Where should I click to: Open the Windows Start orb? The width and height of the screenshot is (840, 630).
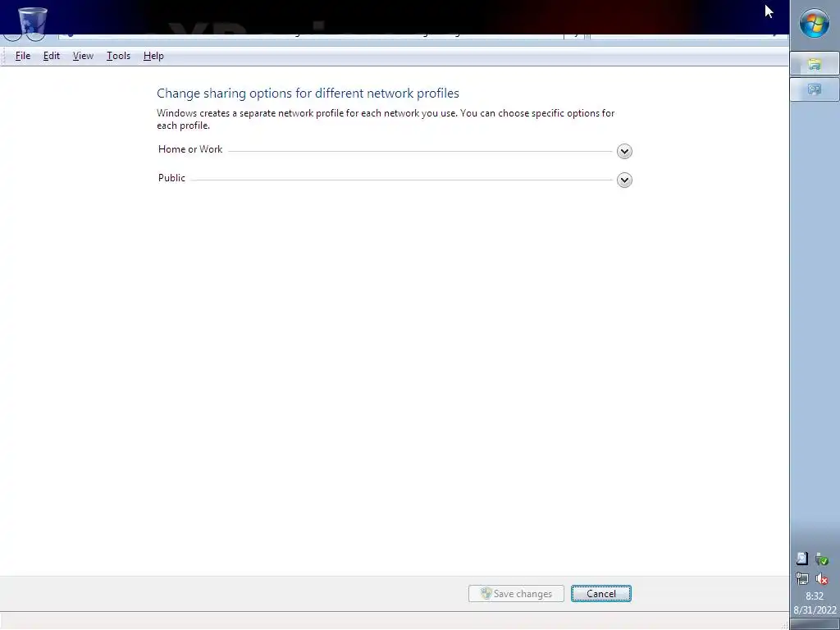pyautogui.click(x=815, y=23)
